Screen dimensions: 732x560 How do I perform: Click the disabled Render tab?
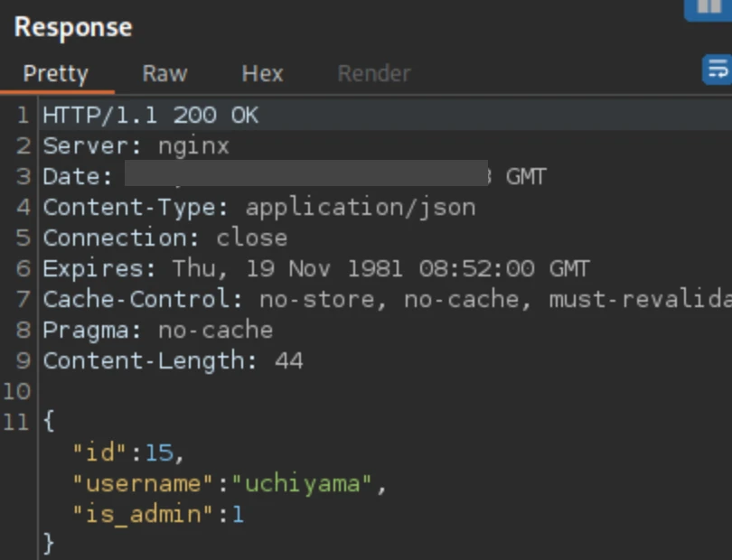[x=373, y=73]
